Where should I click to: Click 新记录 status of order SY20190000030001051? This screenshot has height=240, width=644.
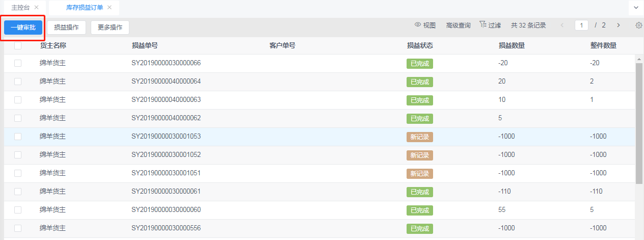coord(420,174)
